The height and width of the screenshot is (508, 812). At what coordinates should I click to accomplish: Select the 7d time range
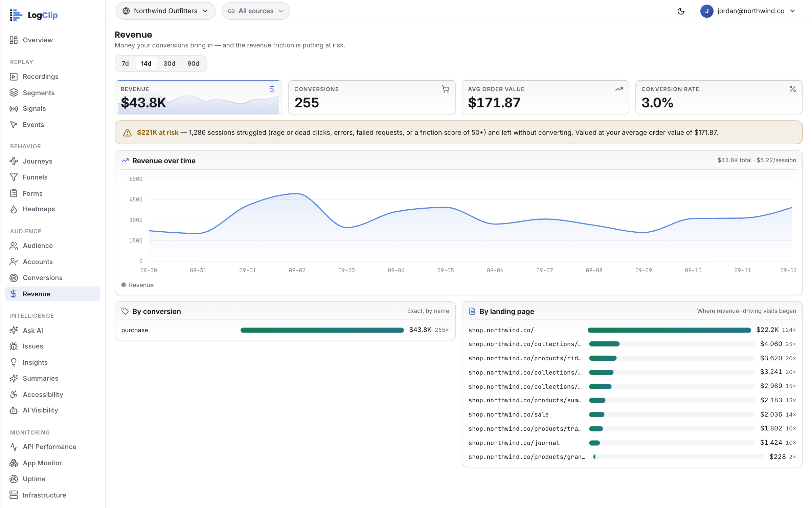pos(125,63)
